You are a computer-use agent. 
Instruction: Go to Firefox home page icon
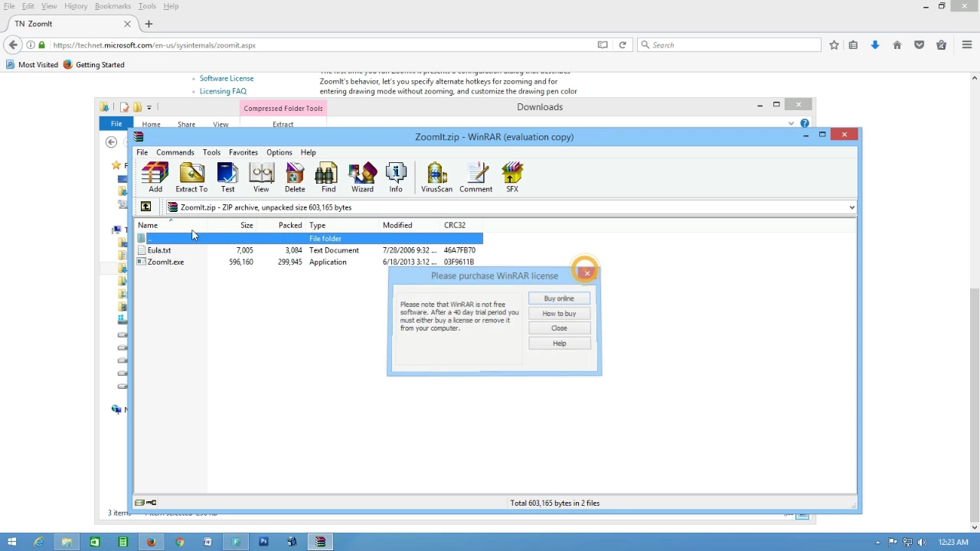tap(897, 45)
